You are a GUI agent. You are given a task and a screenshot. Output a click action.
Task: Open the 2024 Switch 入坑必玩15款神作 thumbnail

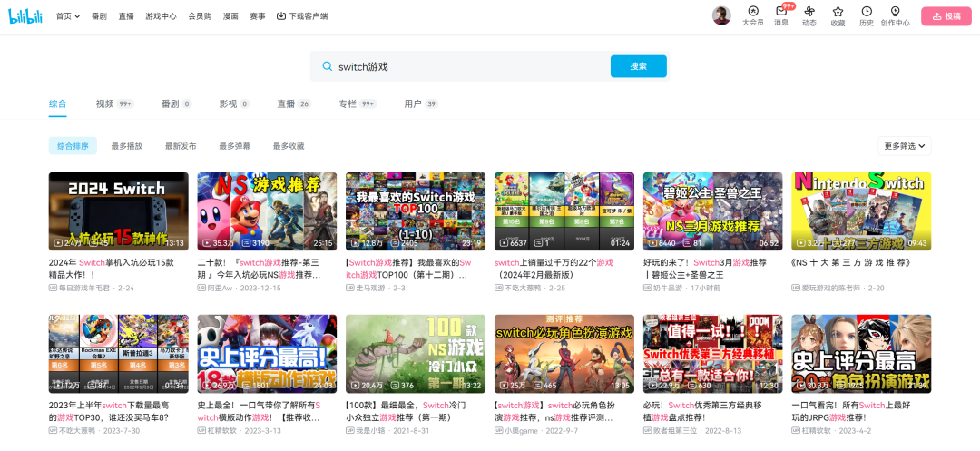click(118, 211)
